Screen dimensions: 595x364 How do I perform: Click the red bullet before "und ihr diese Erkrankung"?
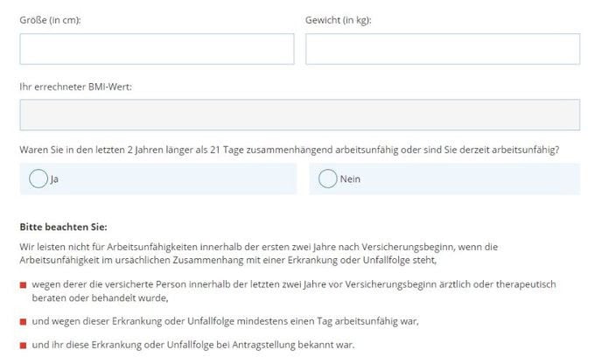[x=24, y=346]
